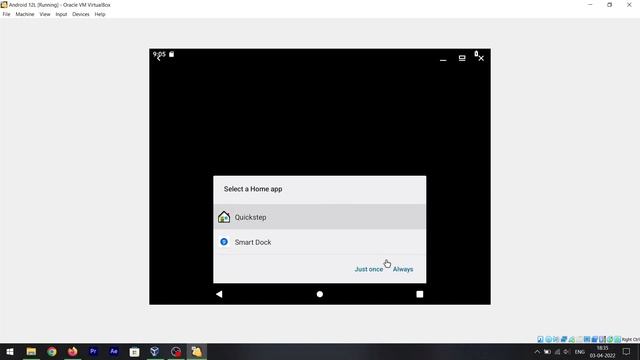The height and width of the screenshot is (360, 640).
Task: Select Quickstep as the Home app
Action: coord(320,217)
